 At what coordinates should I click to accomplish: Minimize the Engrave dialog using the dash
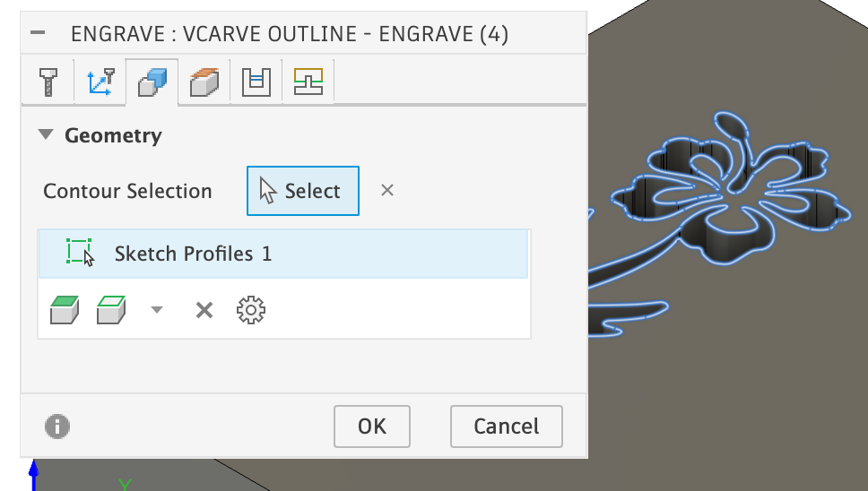point(38,34)
